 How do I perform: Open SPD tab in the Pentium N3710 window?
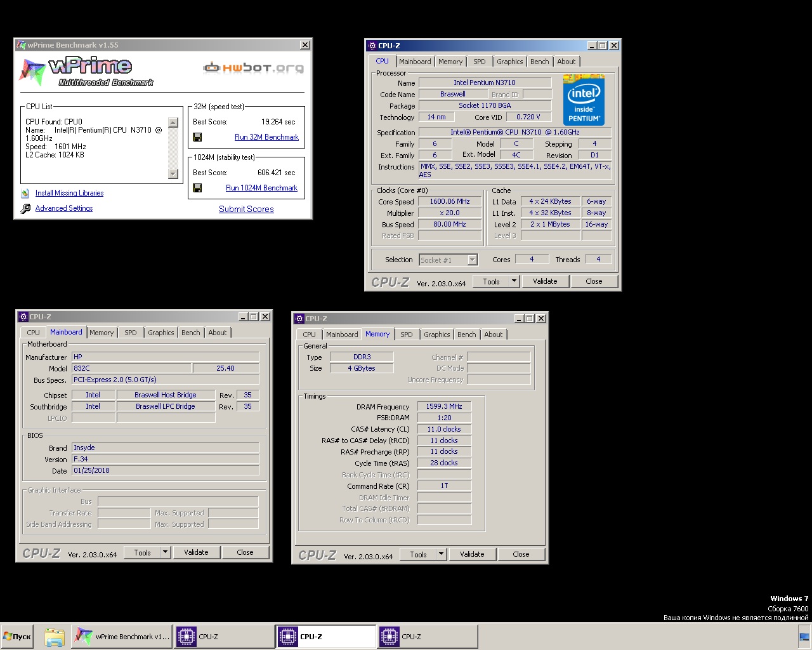click(480, 62)
